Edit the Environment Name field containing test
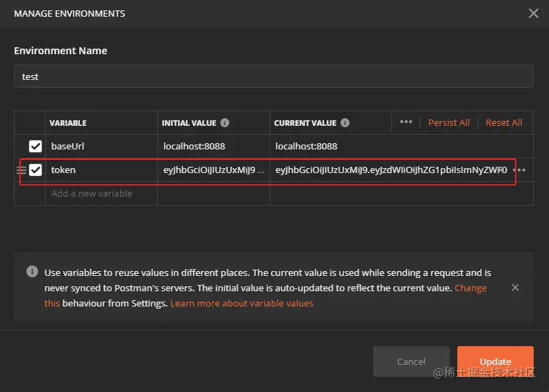 pos(273,76)
